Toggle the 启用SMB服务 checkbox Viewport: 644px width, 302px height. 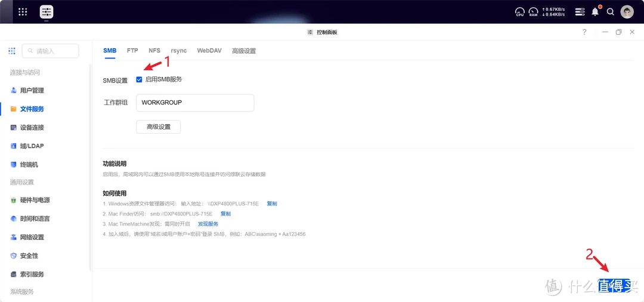click(139, 80)
